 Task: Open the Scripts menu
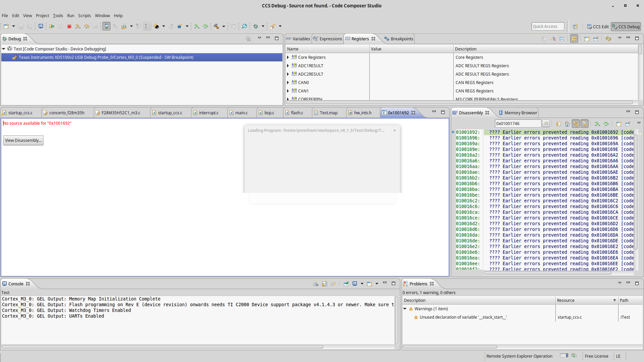pyautogui.click(x=84, y=15)
